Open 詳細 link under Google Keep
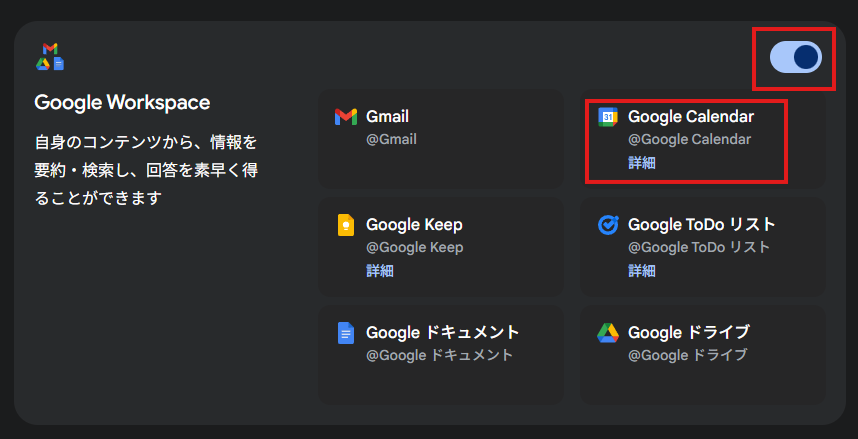Viewport: 858px width, 439px height. click(380, 271)
